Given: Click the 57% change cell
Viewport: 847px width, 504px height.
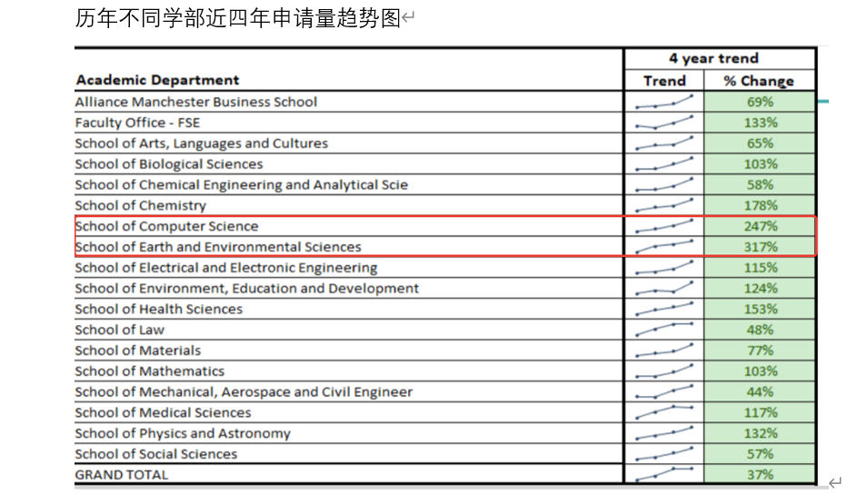Looking at the screenshot, I should (760, 454).
